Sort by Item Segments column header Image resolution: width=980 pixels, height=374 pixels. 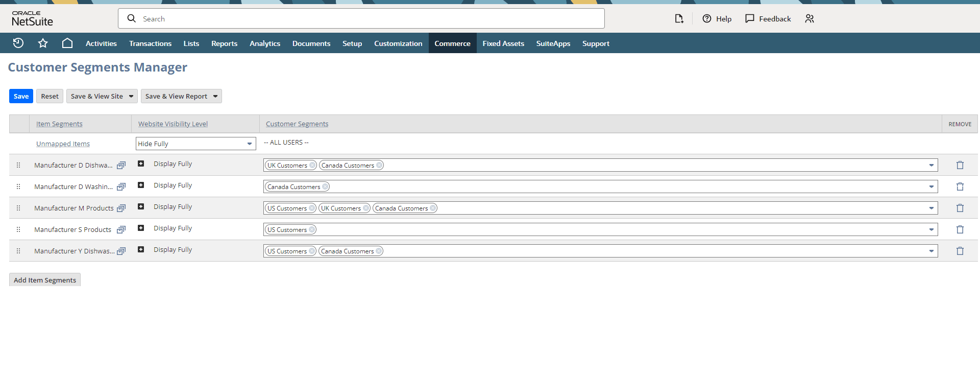click(x=59, y=124)
